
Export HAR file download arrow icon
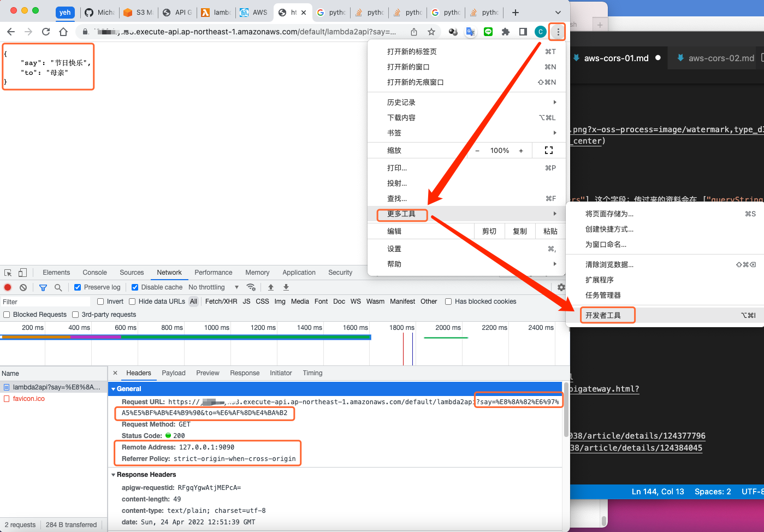coord(286,287)
